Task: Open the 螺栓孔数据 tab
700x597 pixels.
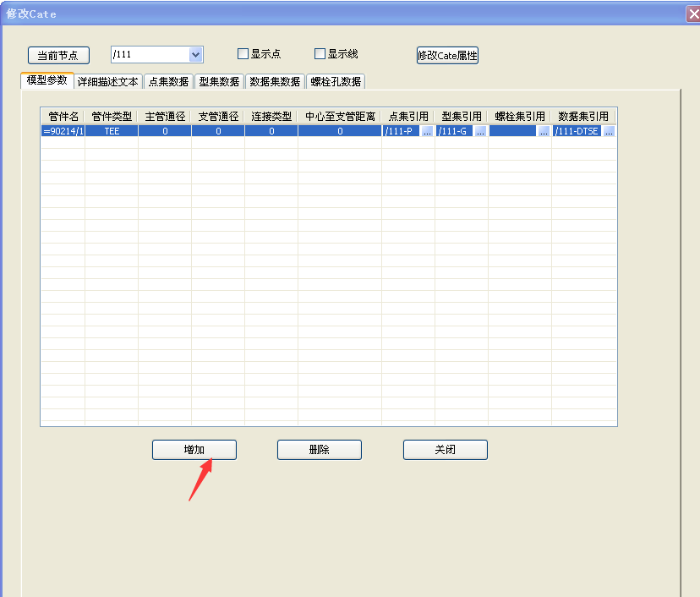Action: (x=336, y=82)
